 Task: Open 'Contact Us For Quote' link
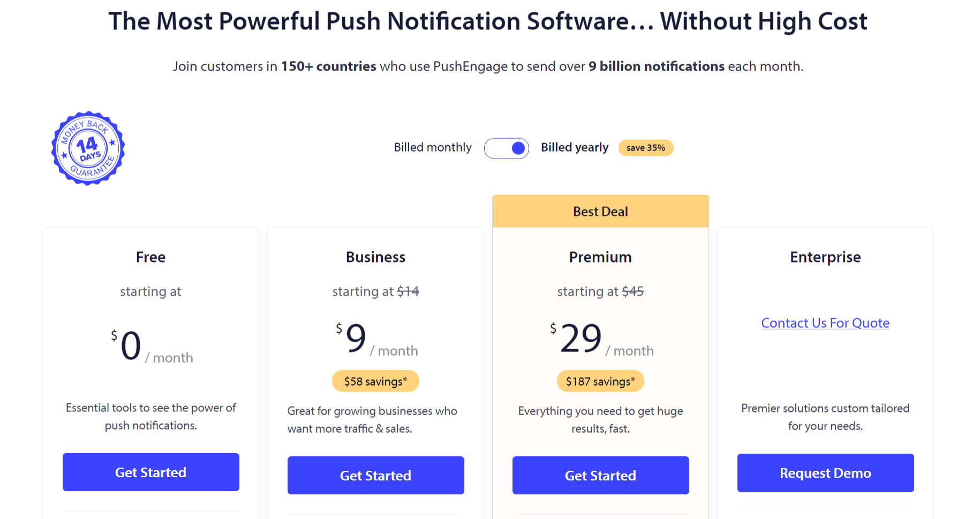coord(825,323)
